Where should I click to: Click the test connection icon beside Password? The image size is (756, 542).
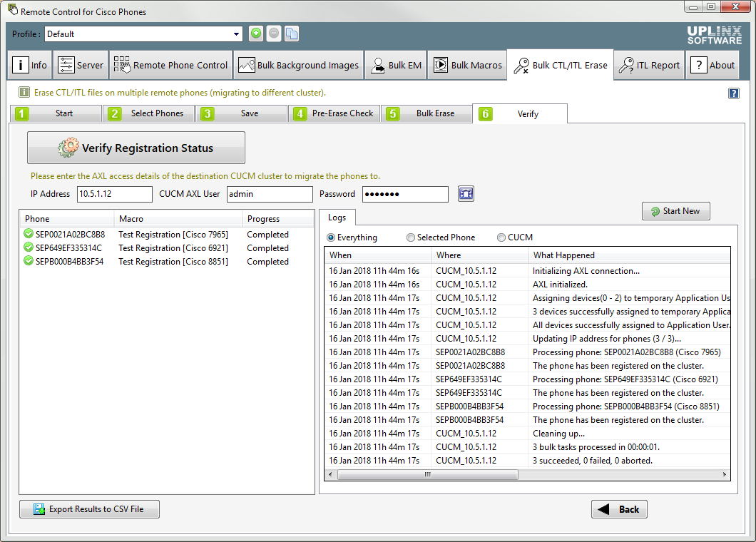pos(466,194)
